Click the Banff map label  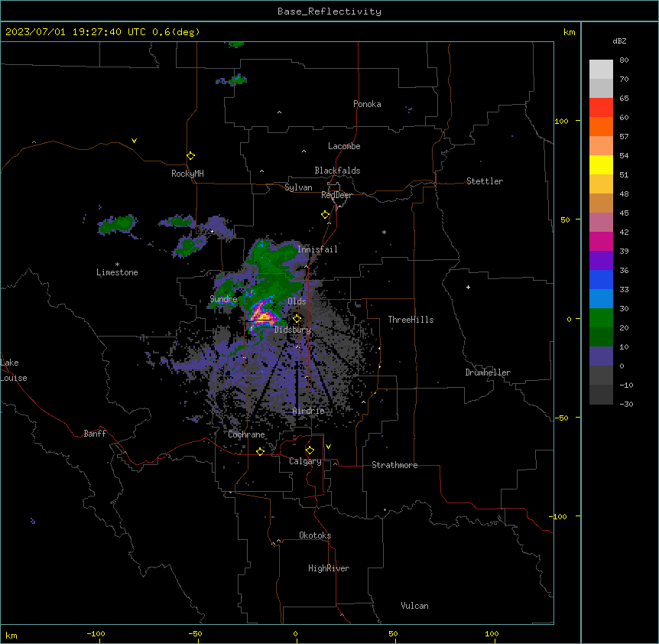95,434
